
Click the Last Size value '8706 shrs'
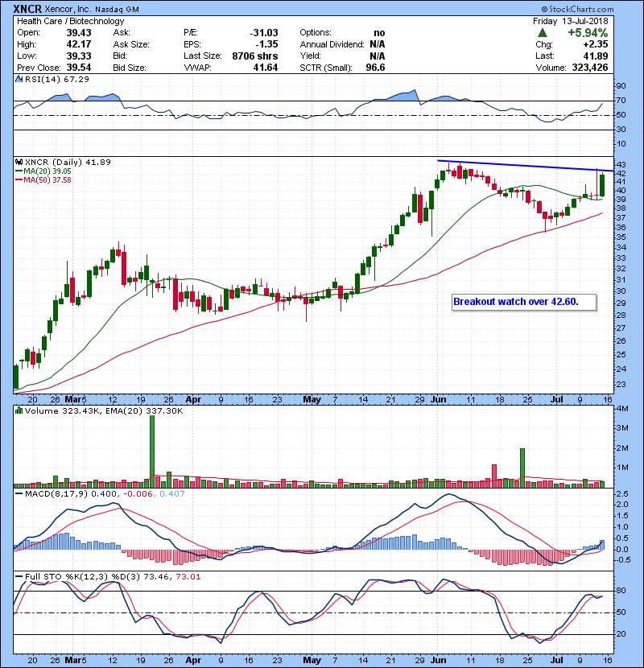255,56
